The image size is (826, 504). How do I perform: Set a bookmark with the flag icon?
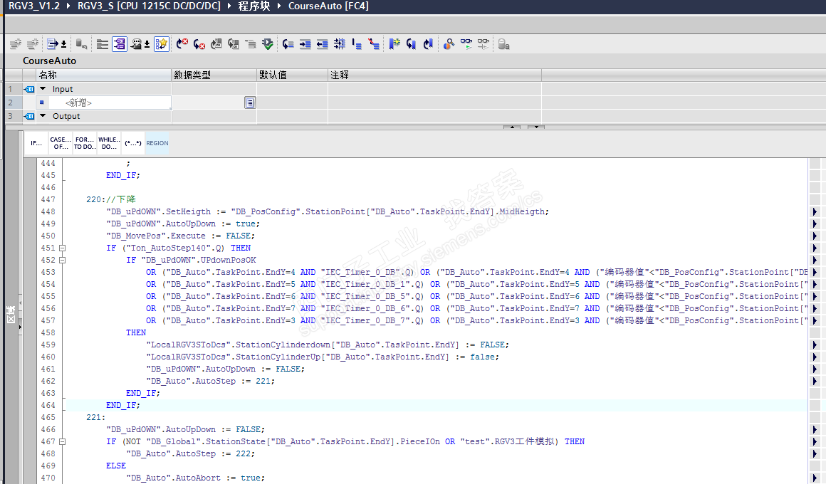394,44
